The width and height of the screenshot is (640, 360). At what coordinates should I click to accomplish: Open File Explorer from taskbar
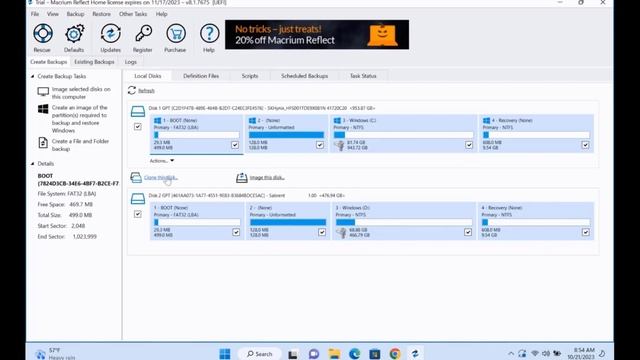pos(334,353)
